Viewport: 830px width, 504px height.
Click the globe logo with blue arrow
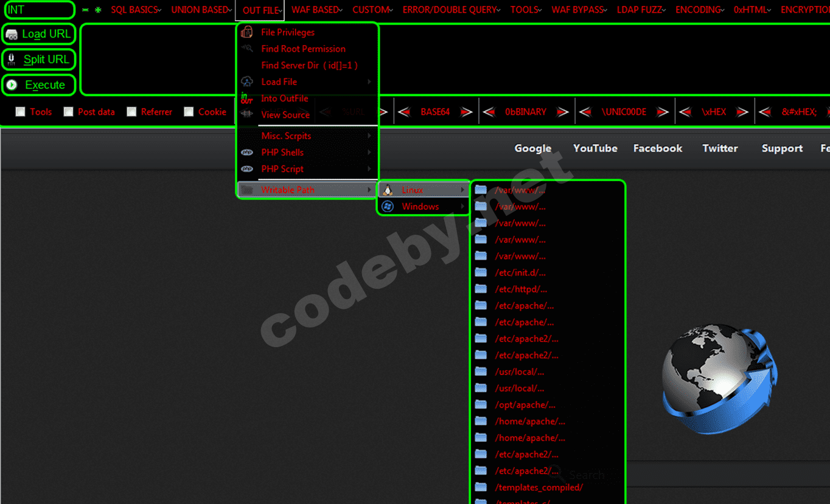coord(720,379)
